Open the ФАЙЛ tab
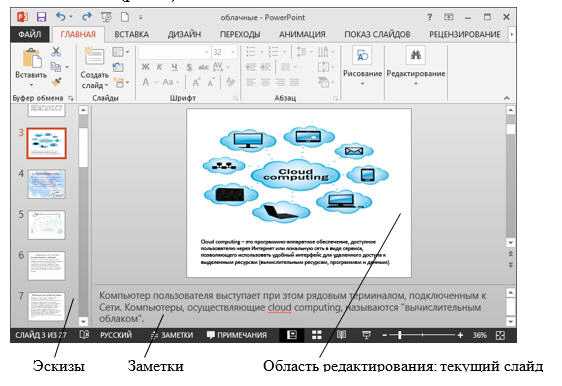The height and width of the screenshot is (386, 562). pyautogui.click(x=30, y=34)
